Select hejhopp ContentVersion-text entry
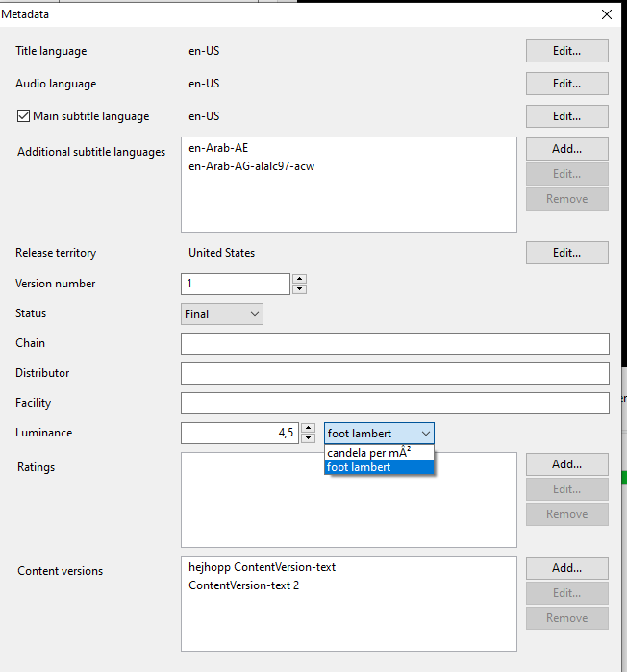Image resolution: width=627 pixels, height=672 pixels. tap(262, 567)
